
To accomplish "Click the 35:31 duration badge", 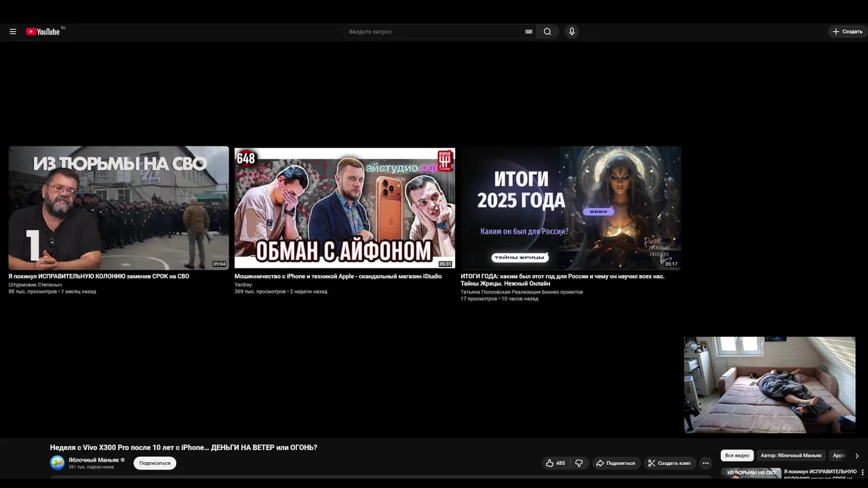I will coord(445,264).
